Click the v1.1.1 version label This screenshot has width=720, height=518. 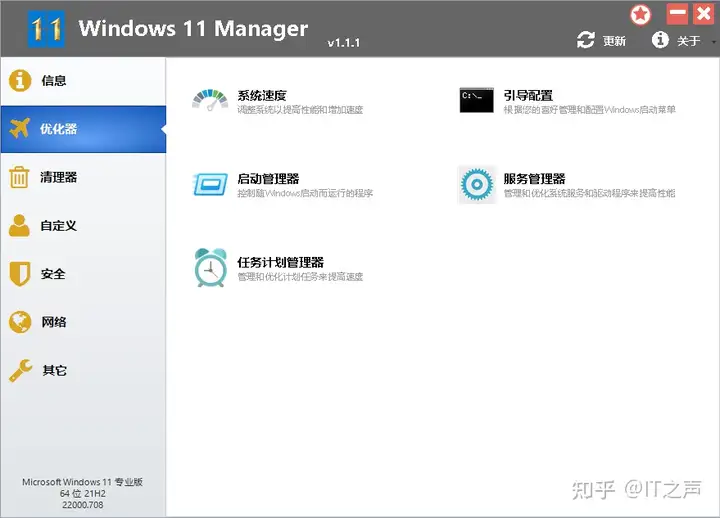[x=343, y=43]
